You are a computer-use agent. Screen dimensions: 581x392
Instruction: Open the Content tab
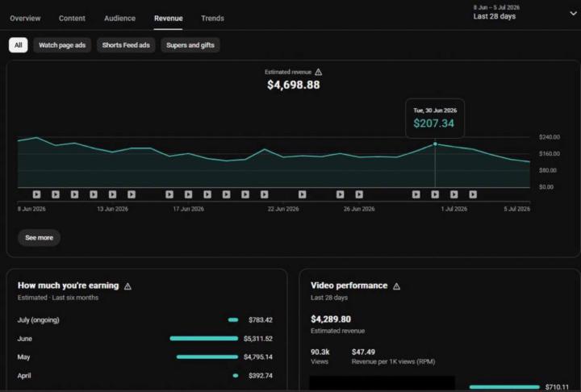pos(72,19)
